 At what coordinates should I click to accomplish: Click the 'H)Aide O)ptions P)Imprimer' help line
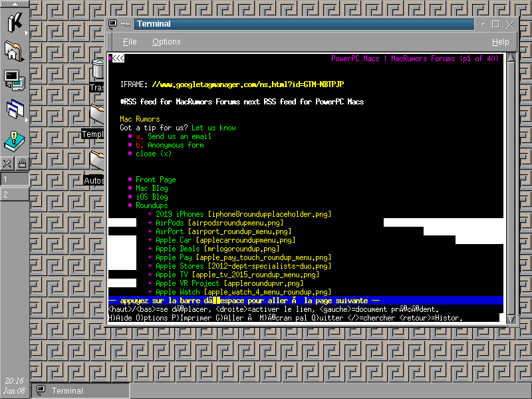(286, 318)
